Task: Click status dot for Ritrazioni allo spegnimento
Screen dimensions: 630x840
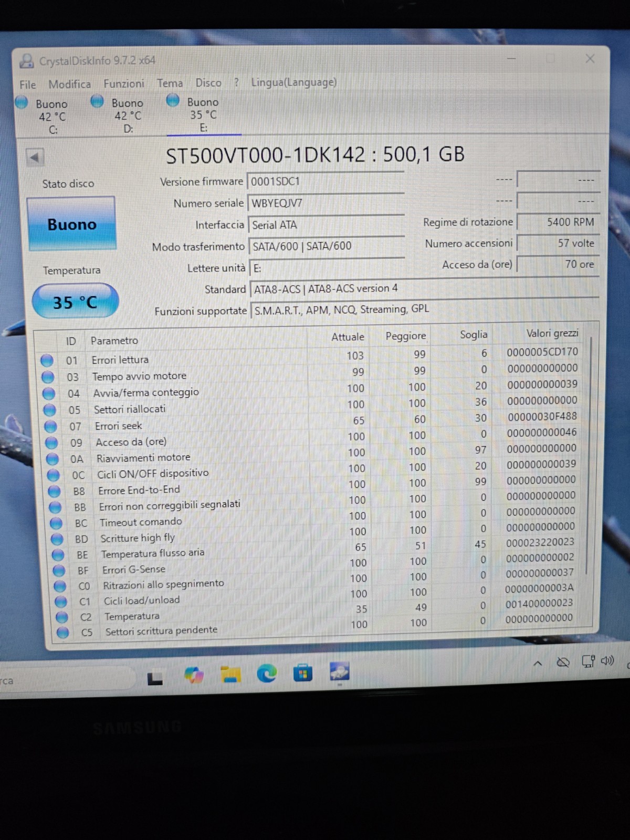Action: click(60, 586)
